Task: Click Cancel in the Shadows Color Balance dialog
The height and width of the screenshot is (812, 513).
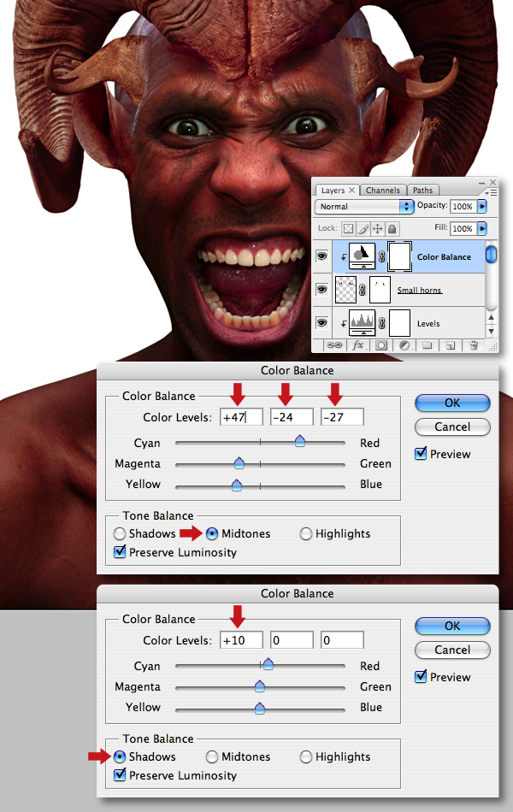Action: [x=452, y=650]
